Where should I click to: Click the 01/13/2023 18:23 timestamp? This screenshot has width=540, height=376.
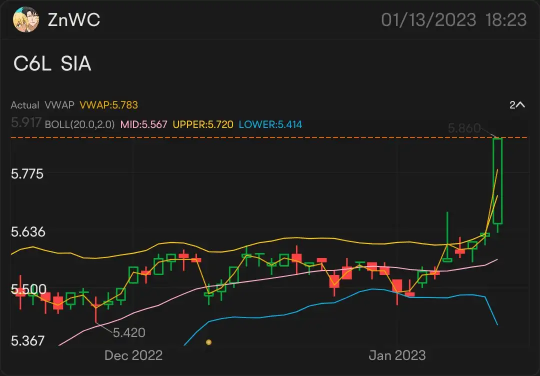pos(454,20)
